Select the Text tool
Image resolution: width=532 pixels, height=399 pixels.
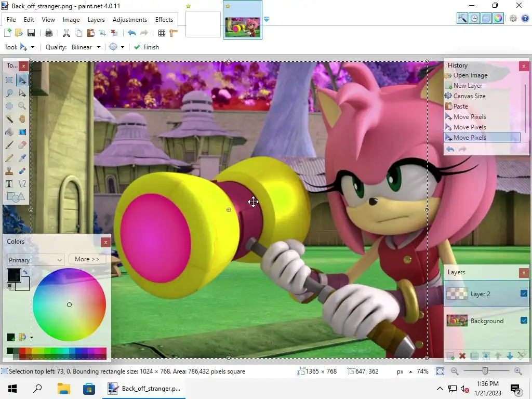(9, 184)
